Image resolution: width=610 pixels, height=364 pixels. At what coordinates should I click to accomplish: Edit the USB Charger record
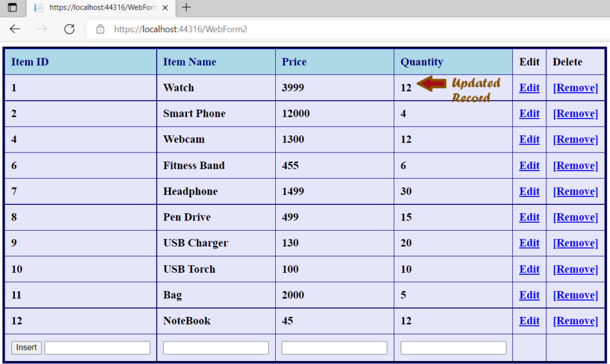[529, 242]
